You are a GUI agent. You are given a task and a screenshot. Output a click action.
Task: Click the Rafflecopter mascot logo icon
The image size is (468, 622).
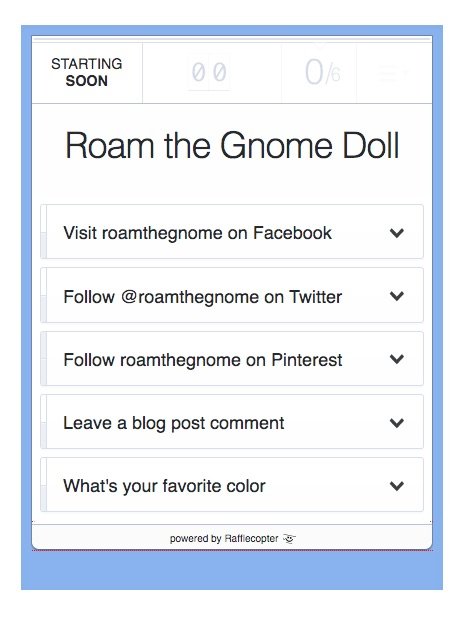tap(290, 539)
